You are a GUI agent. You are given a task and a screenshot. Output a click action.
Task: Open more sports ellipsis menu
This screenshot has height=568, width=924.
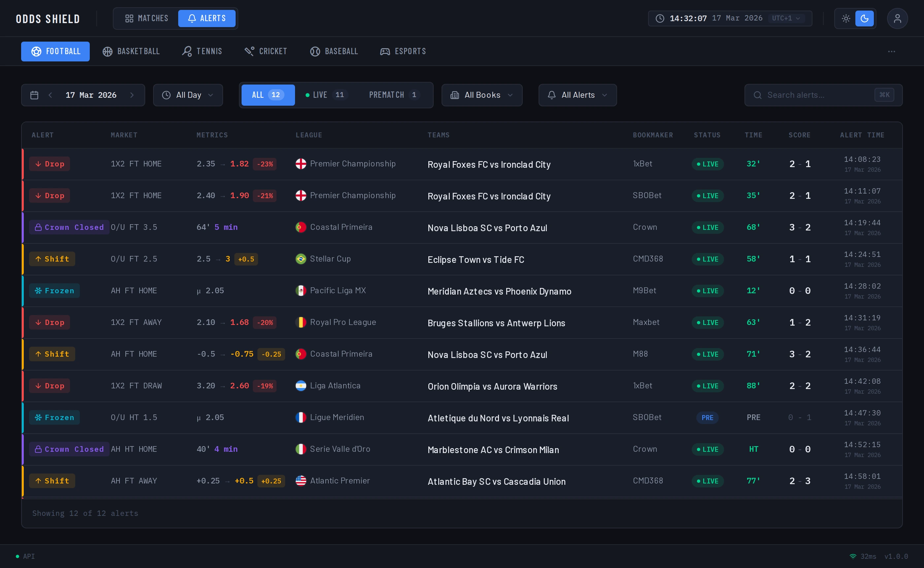coord(892,52)
